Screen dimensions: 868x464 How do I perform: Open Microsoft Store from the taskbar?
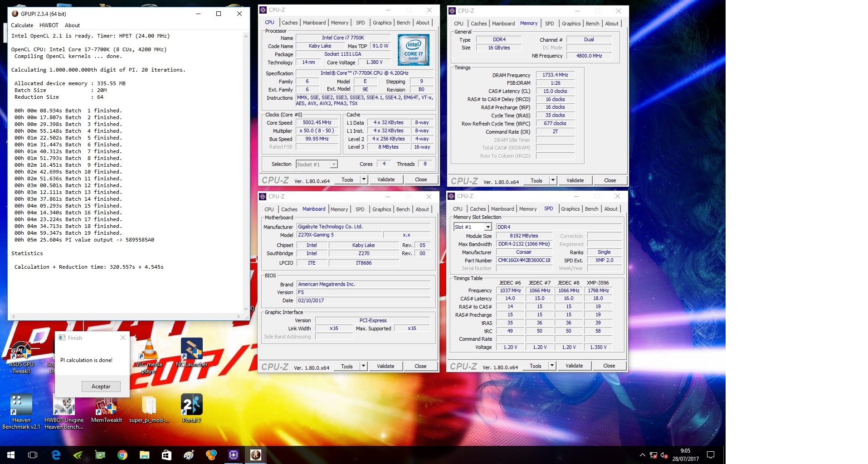pyautogui.click(x=167, y=455)
